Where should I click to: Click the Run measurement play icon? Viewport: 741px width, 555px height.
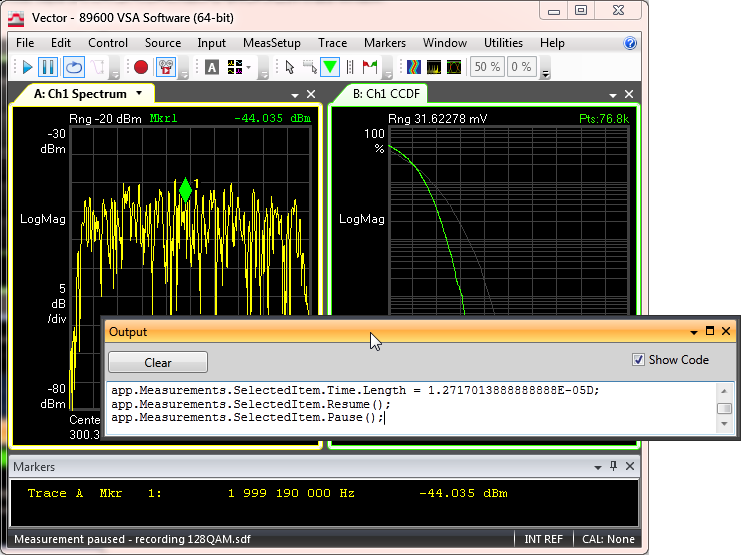click(28, 67)
